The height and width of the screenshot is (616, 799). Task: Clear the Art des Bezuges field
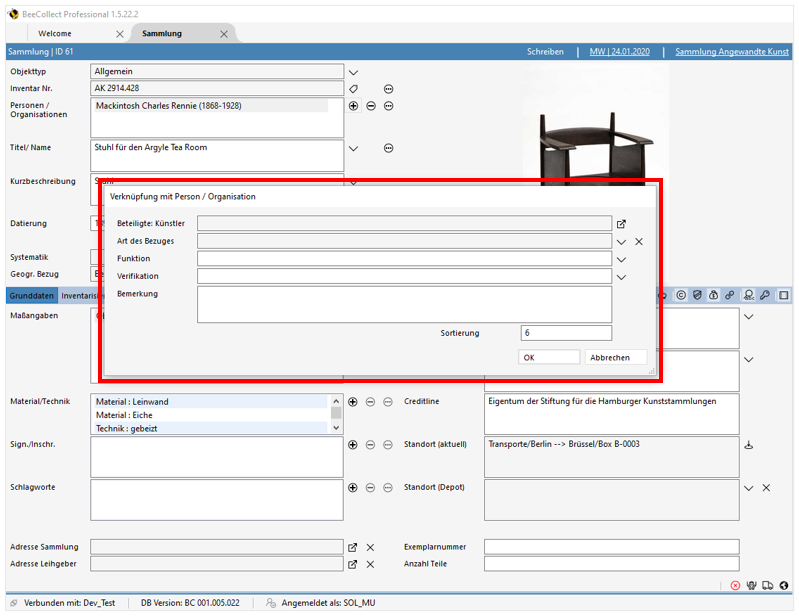click(x=639, y=242)
